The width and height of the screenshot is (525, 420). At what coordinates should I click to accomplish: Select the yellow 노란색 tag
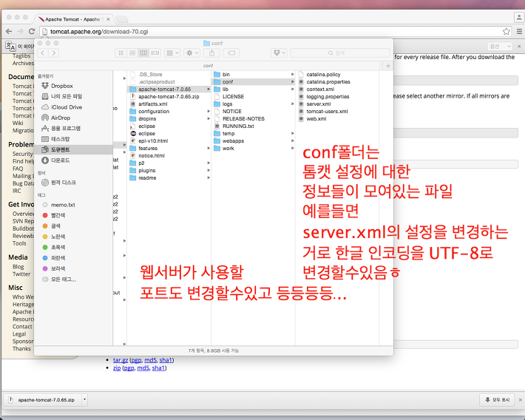tap(54, 237)
